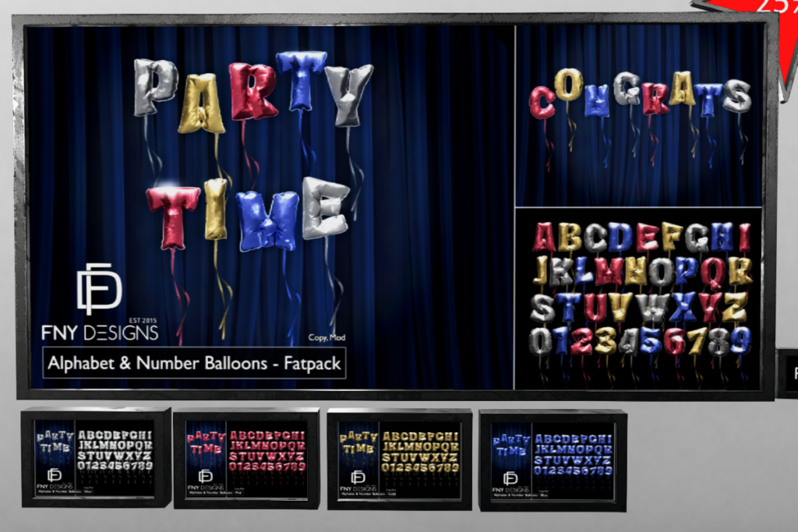The width and height of the screenshot is (798, 532).
Task: Toggle the Pink balloons variant vendor
Action: click(x=247, y=458)
